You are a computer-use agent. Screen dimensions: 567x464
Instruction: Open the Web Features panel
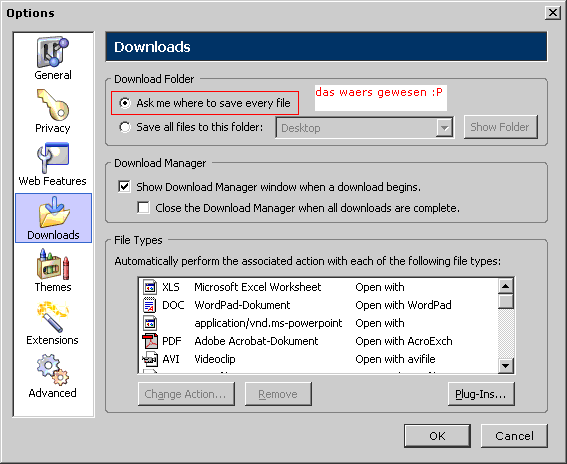click(53, 165)
